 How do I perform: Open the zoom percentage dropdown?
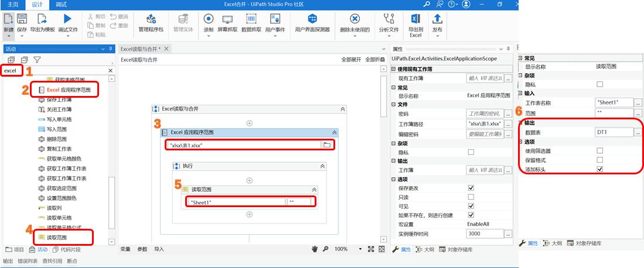360,249
